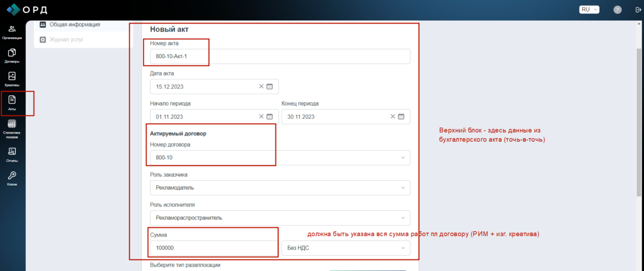Open calendar for Дата акта

(x=270, y=87)
